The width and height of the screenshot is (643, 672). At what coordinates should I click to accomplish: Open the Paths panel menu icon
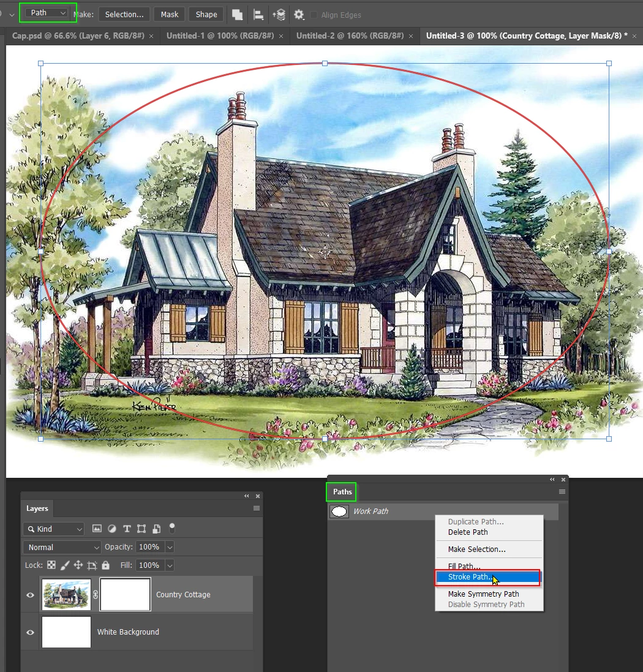(x=562, y=491)
